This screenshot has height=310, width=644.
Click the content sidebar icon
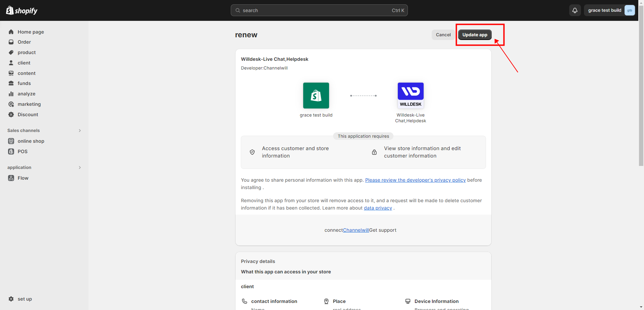[x=11, y=73]
